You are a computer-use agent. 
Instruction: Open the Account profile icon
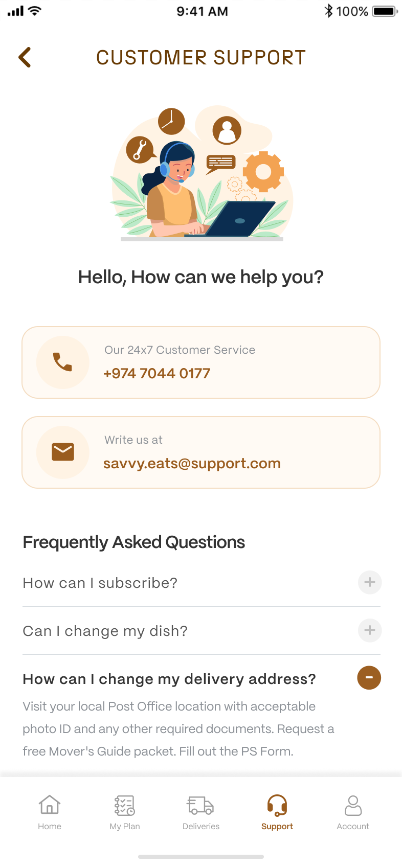tap(353, 805)
